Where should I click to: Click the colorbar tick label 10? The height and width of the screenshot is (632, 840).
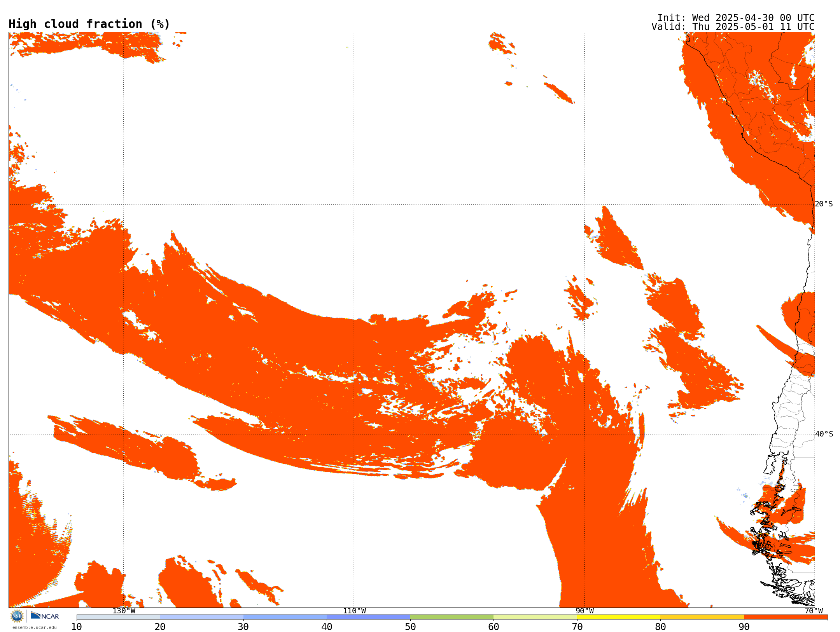point(77,627)
